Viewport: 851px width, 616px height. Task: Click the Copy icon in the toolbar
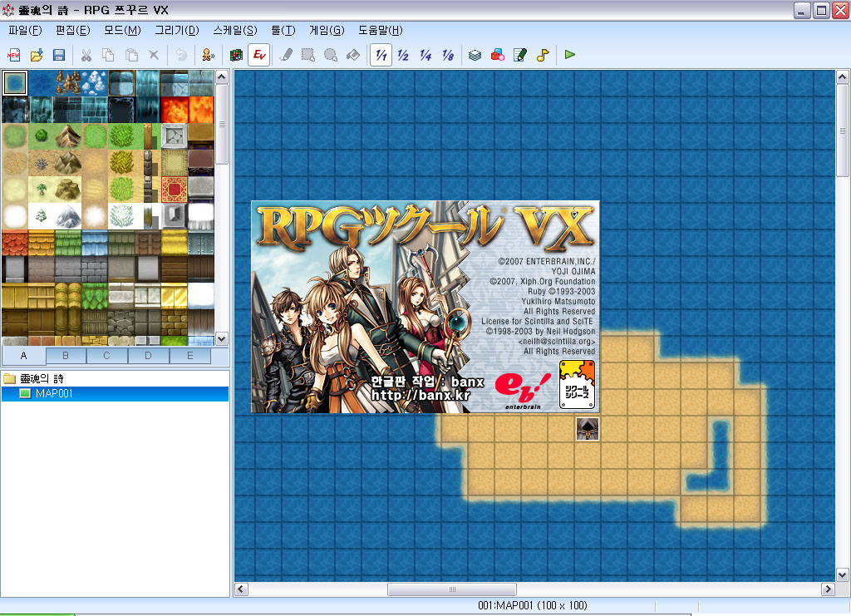109,55
